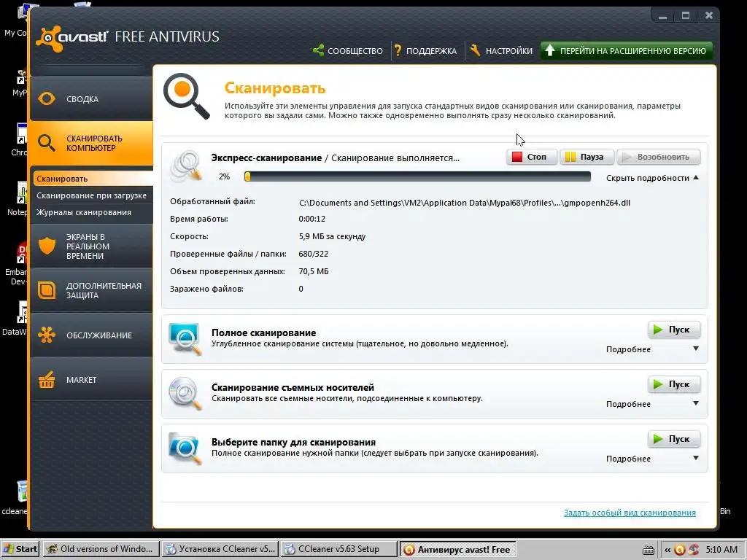Screen dimensions: 747x560
Task: Open ДОПОЛНИТЕЛЬНАЯ ЗАЩИТА section
Action: 91,290
